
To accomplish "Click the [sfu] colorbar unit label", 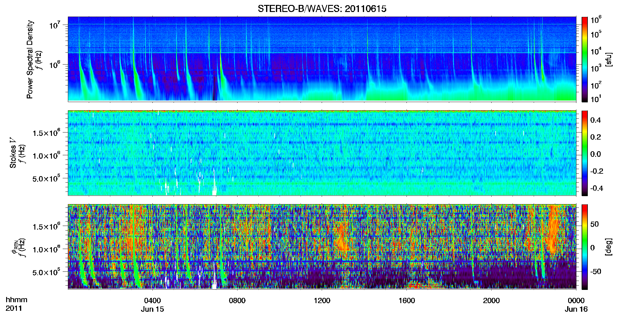I will [608, 59].
